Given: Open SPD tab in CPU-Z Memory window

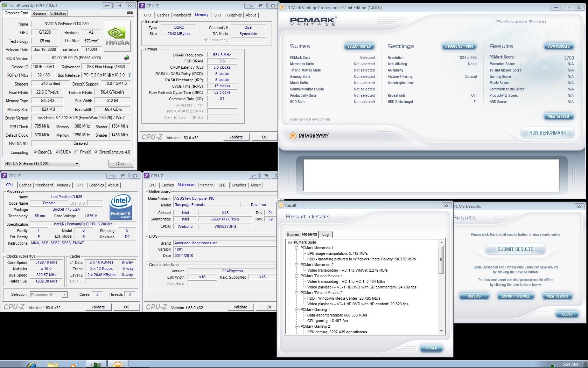Looking at the screenshot, I should pos(218,15).
